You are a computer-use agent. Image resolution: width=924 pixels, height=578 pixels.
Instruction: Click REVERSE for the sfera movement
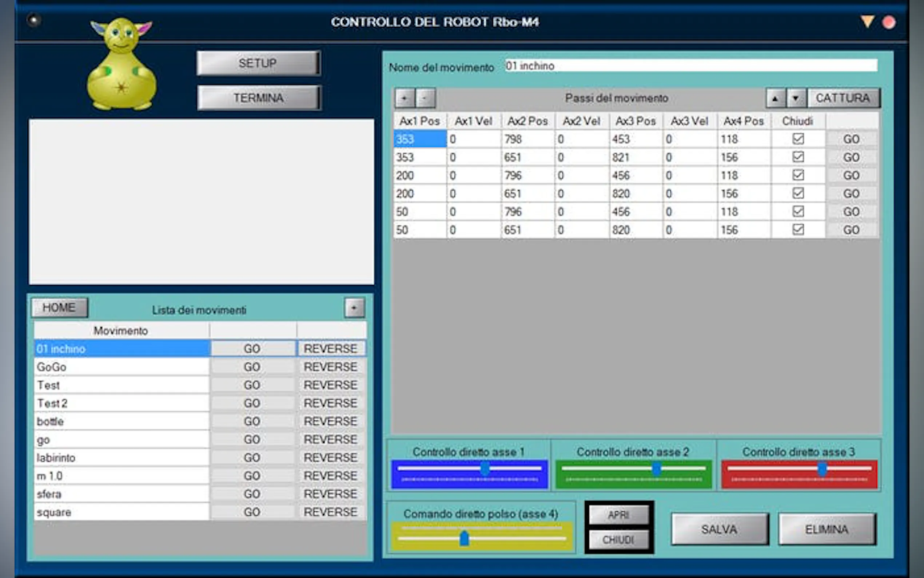click(331, 494)
